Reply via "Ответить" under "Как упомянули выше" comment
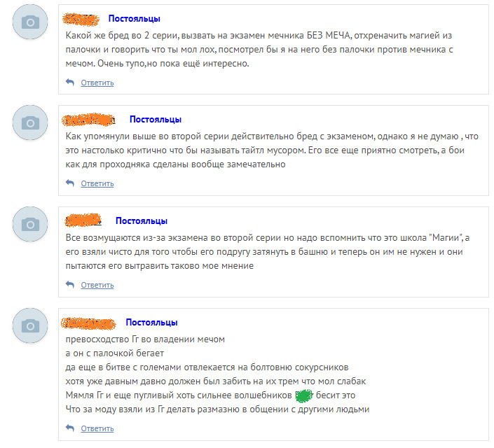The image size is (494, 448). pyautogui.click(x=97, y=183)
